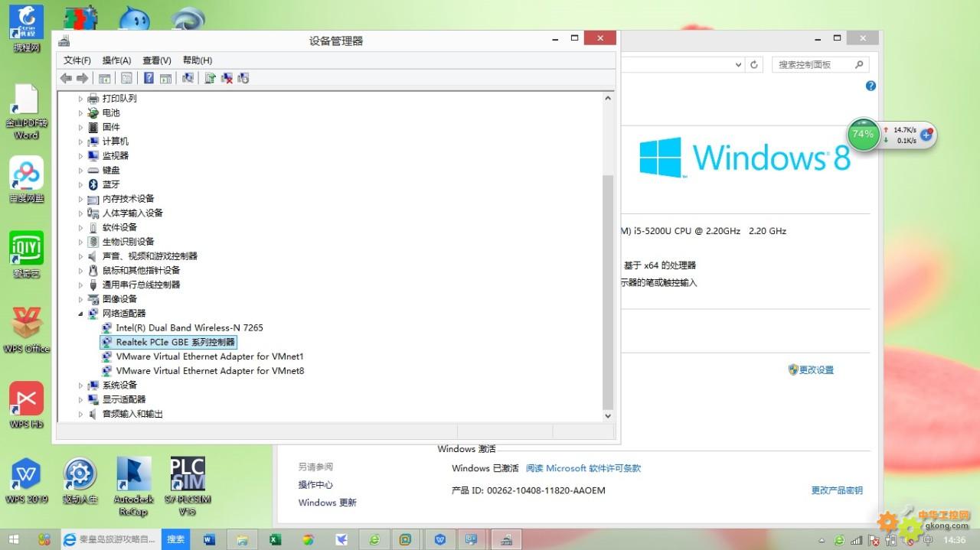Click the Scan for hardware changes toolbar icon
Screen dimensions: 980x550
pyautogui.click(x=188, y=78)
